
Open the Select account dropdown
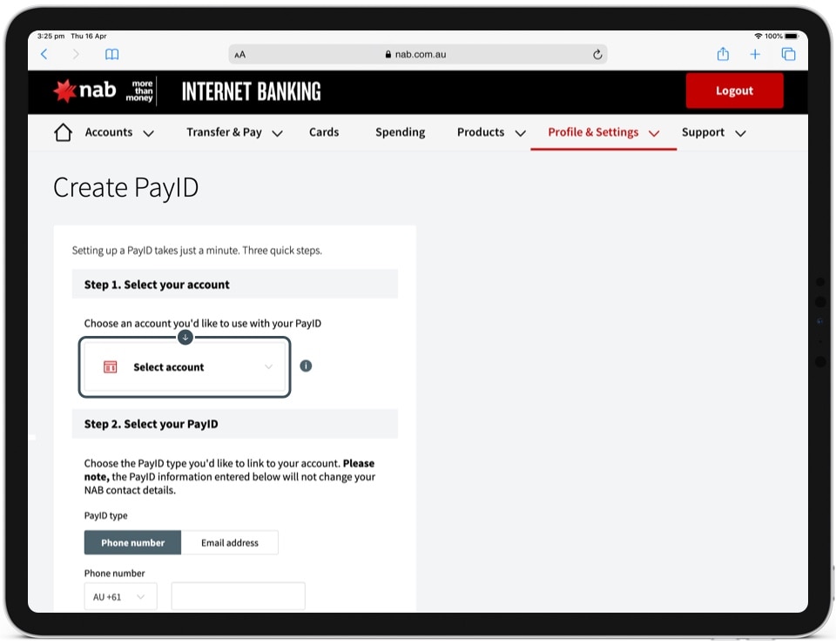coord(185,367)
